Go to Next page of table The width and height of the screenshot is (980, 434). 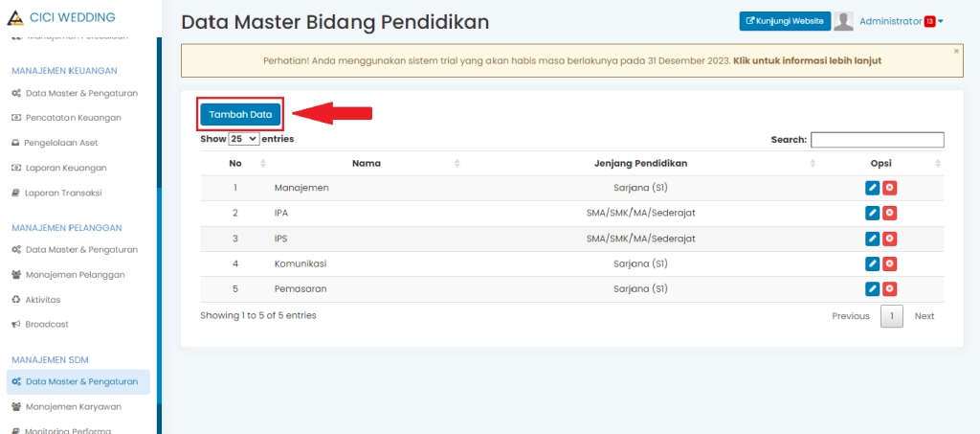click(x=924, y=316)
